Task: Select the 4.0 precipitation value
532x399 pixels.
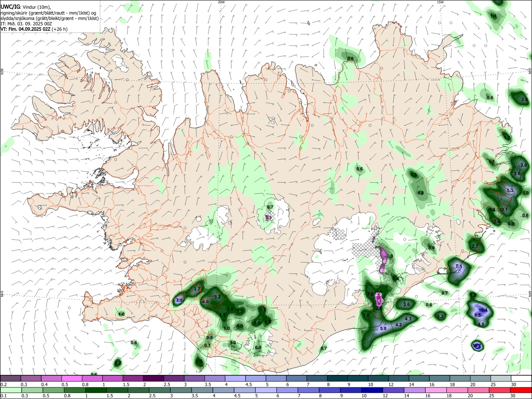Action: point(205,302)
